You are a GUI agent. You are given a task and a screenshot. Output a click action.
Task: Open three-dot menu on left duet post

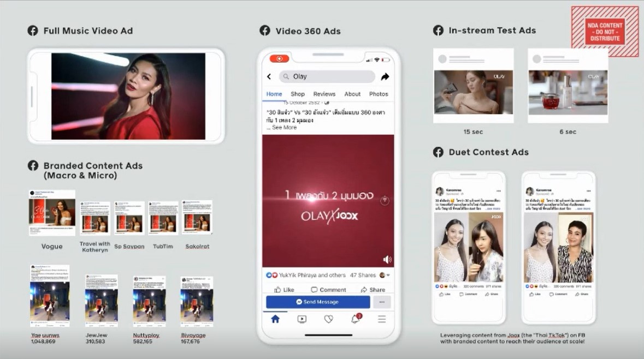(498, 191)
